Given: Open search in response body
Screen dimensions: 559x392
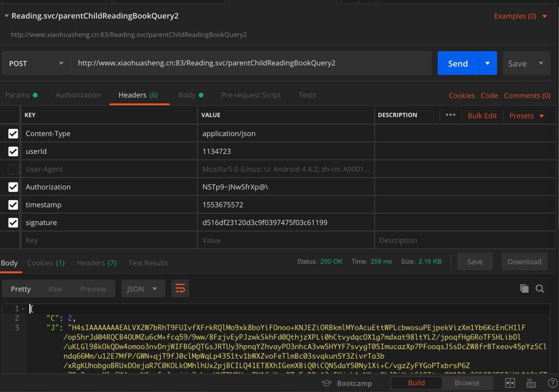Looking at the screenshot, I should (540, 289).
